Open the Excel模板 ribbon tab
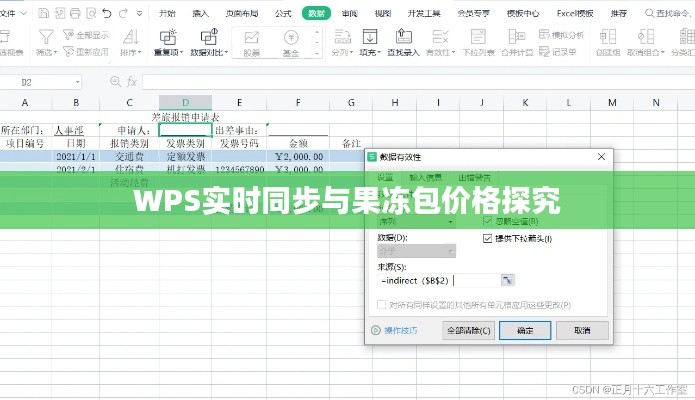The width and height of the screenshot is (695, 400). [x=575, y=13]
